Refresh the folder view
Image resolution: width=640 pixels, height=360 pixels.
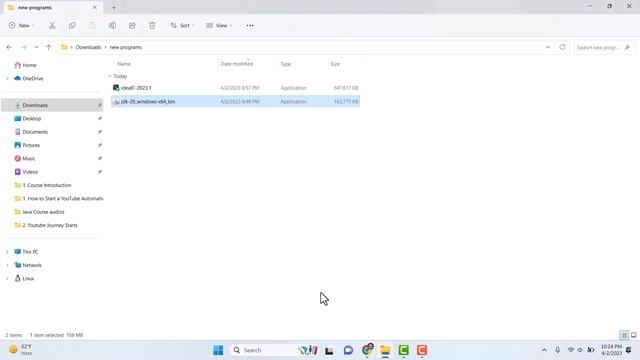click(562, 47)
